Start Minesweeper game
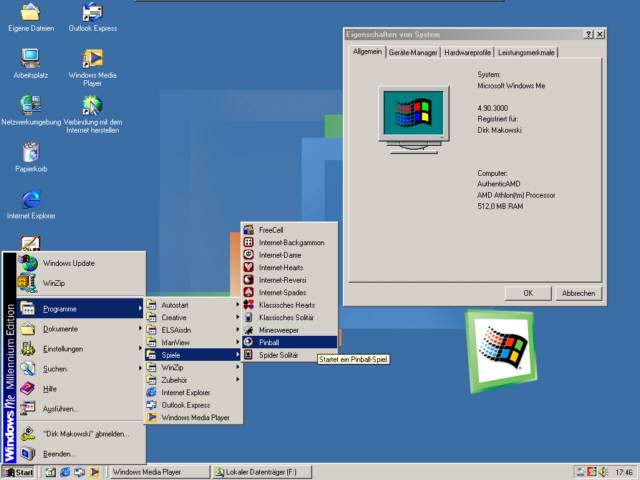The image size is (640, 480). (290, 330)
